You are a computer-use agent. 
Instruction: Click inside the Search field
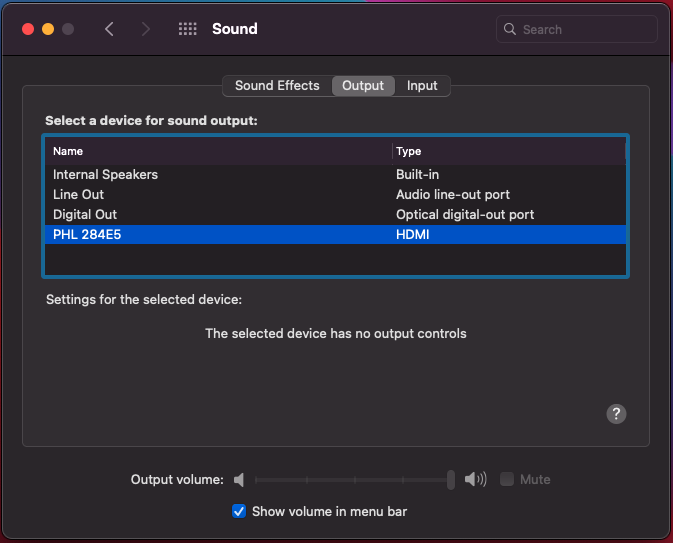tap(585, 30)
